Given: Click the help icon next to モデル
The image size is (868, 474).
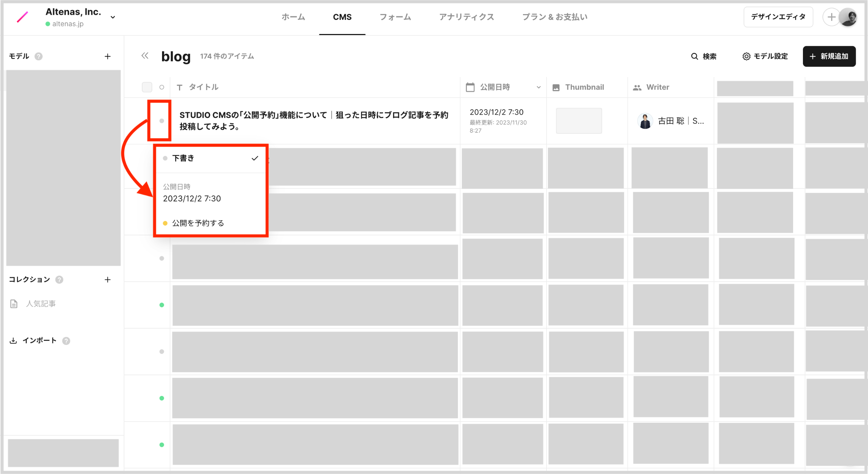Looking at the screenshot, I should pos(39,56).
